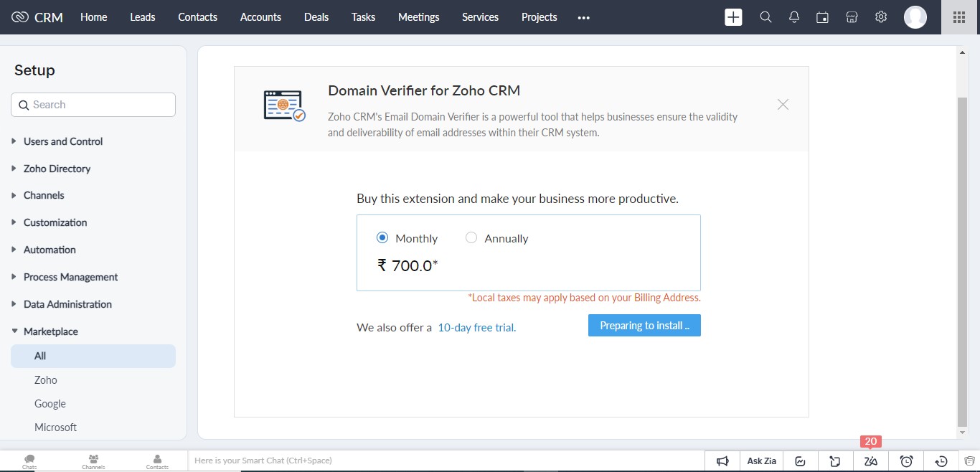Open the Accounts module
The width and height of the screenshot is (980, 472).
(x=261, y=17)
